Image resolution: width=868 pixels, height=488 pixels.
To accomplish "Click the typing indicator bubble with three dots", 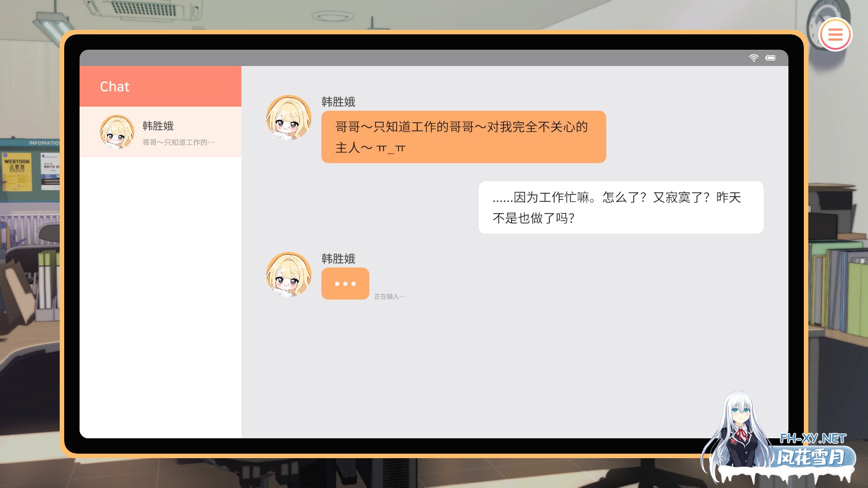I will point(345,283).
